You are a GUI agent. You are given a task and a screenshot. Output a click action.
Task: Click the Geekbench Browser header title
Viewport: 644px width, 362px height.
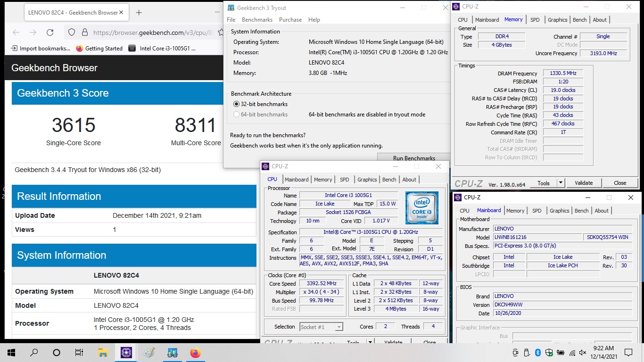(54, 68)
